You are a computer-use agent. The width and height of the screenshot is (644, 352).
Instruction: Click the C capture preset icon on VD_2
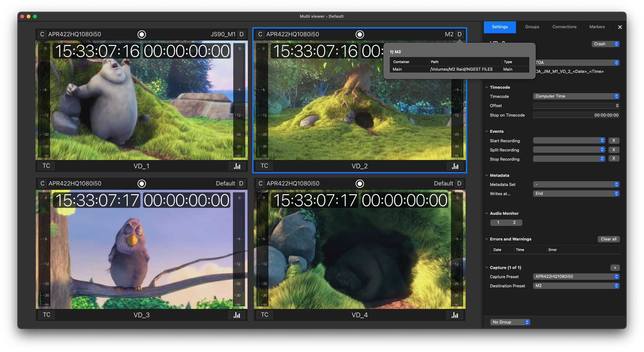260,34
